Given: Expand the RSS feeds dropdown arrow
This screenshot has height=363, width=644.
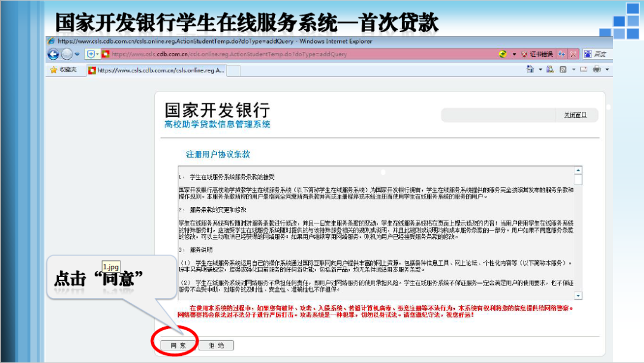Looking at the screenshot, I should pos(574,70).
